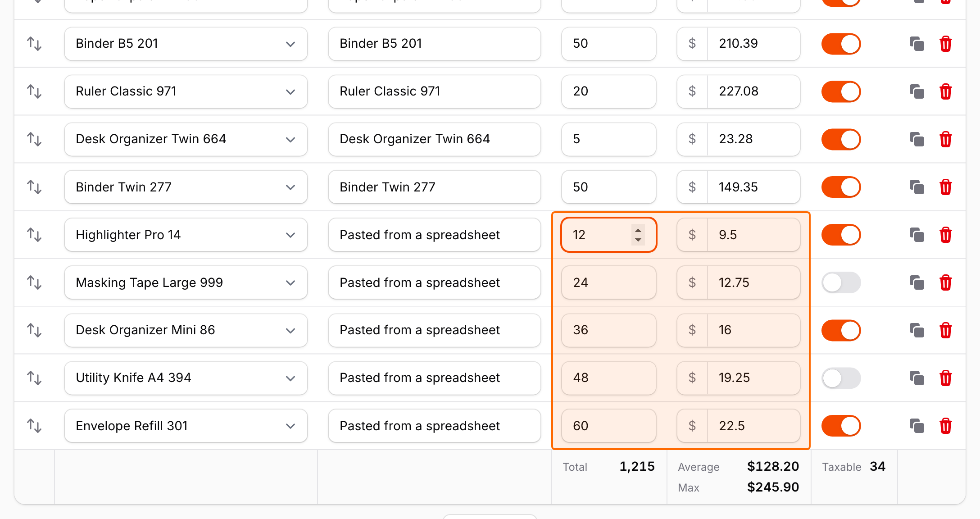Image resolution: width=980 pixels, height=519 pixels.
Task: Delete the Ruler Classic 971 row
Action: tap(945, 92)
